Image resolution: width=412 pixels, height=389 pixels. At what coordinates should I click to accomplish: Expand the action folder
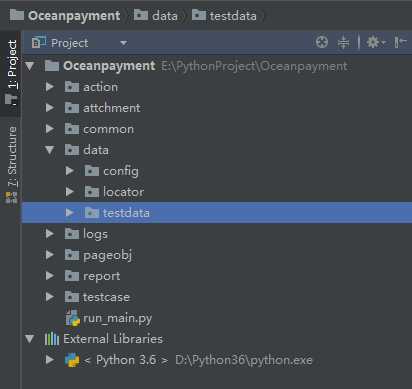click(50, 87)
